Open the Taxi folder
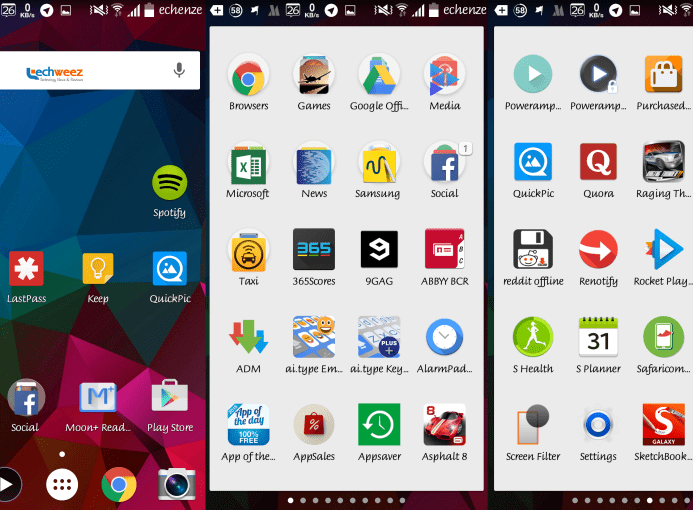693x510 pixels. 248,250
